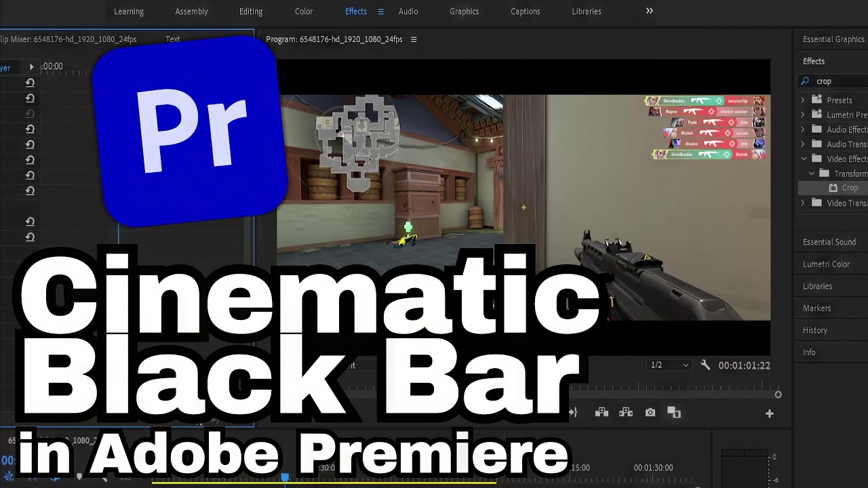Switch to the Captions workspace
868x488 pixels.
click(526, 12)
